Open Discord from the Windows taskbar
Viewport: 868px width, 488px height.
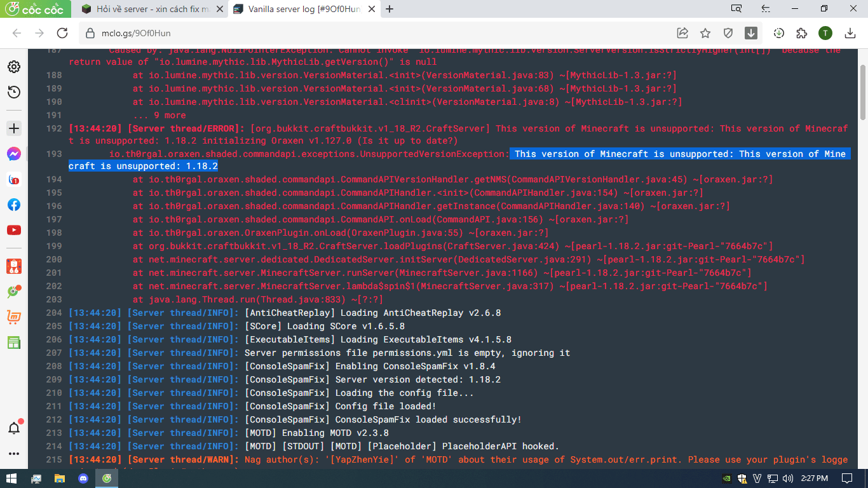[x=83, y=478]
